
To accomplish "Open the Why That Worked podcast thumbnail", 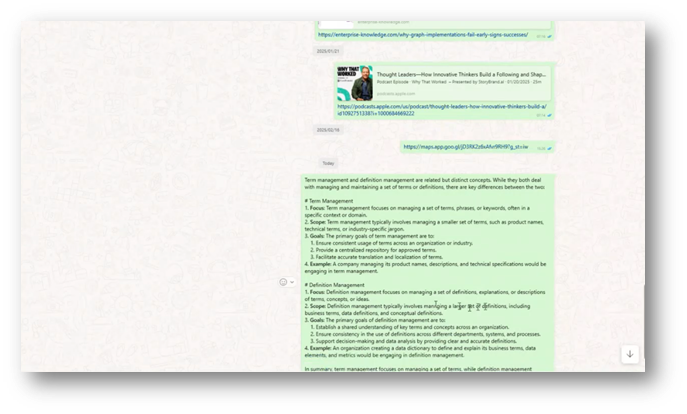I will 355,83.
